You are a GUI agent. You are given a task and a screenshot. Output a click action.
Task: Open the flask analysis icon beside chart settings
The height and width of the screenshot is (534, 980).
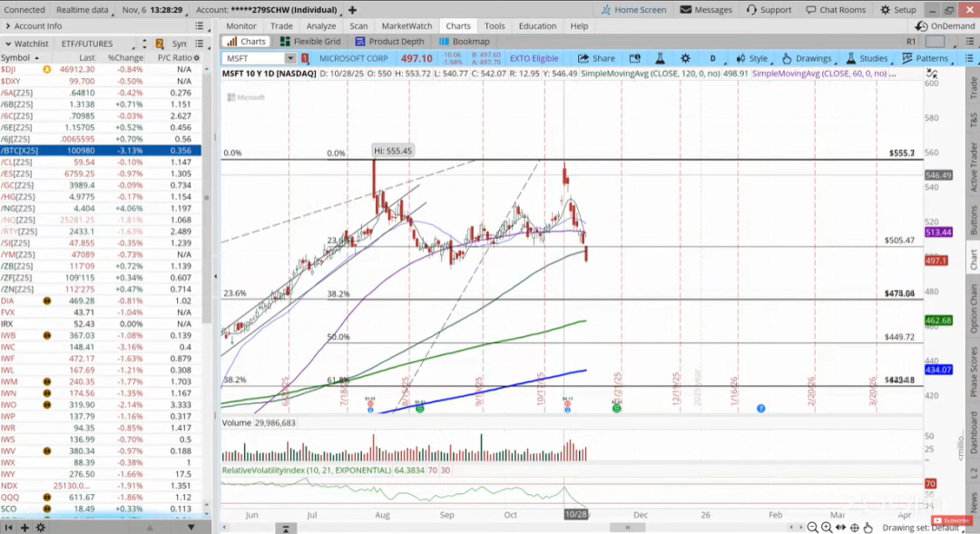tap(660, 58)
